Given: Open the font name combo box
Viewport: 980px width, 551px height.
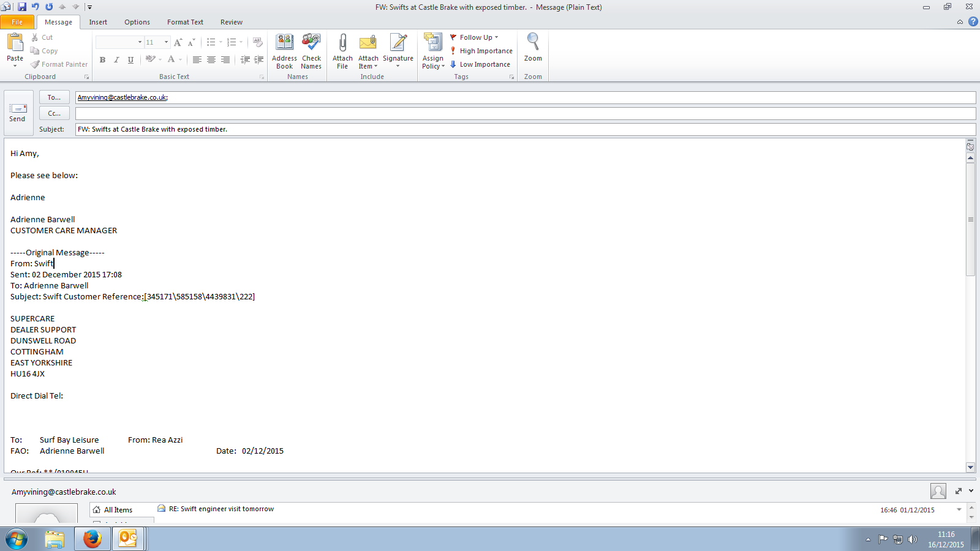Looking at the screenshot, I should click(x=119, y=42).
